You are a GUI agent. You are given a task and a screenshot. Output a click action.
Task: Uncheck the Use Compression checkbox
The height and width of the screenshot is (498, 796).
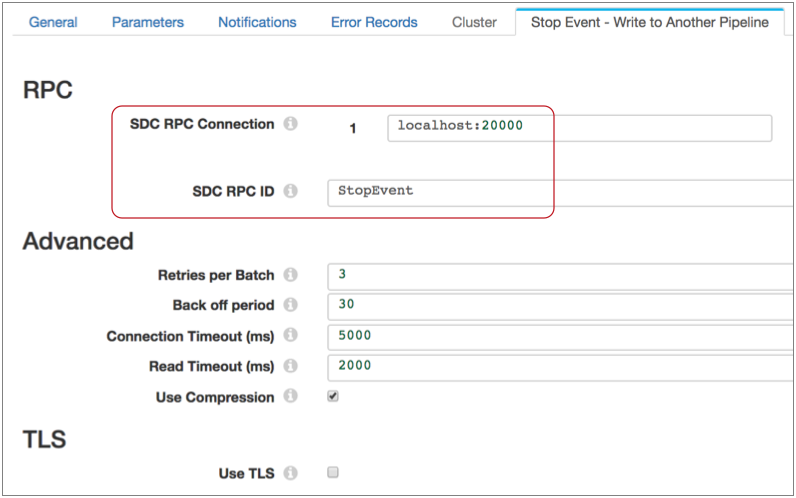tap(333, 396)
